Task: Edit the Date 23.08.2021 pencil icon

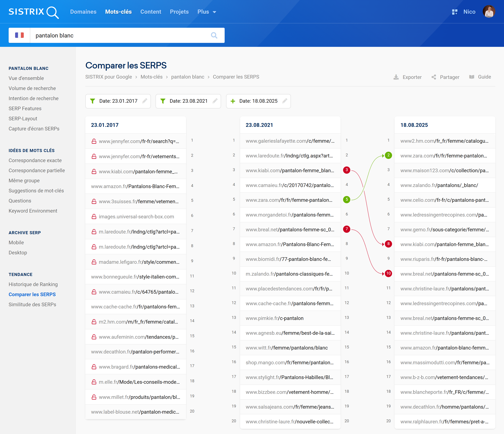Action: point(215,101)
